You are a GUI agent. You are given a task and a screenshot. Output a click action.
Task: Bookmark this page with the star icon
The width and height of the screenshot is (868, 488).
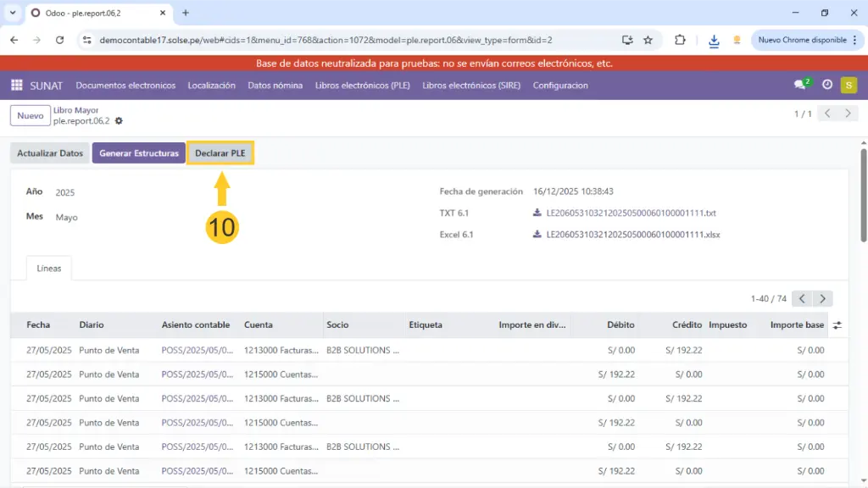[x=648, y=40]
